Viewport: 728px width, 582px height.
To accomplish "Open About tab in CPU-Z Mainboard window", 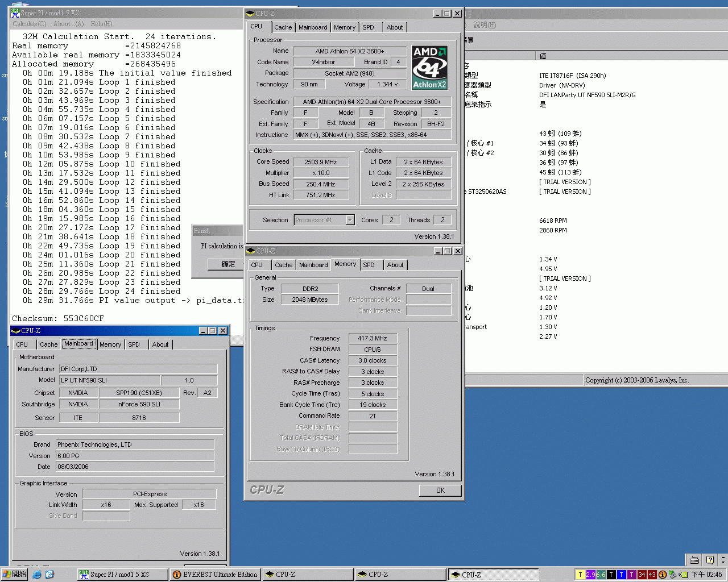I will click(x=160, y=344).
